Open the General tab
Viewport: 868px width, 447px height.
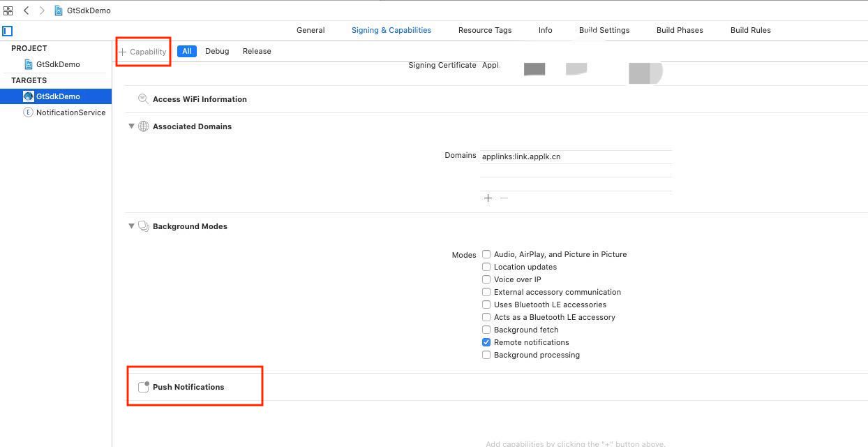(310, 30)
